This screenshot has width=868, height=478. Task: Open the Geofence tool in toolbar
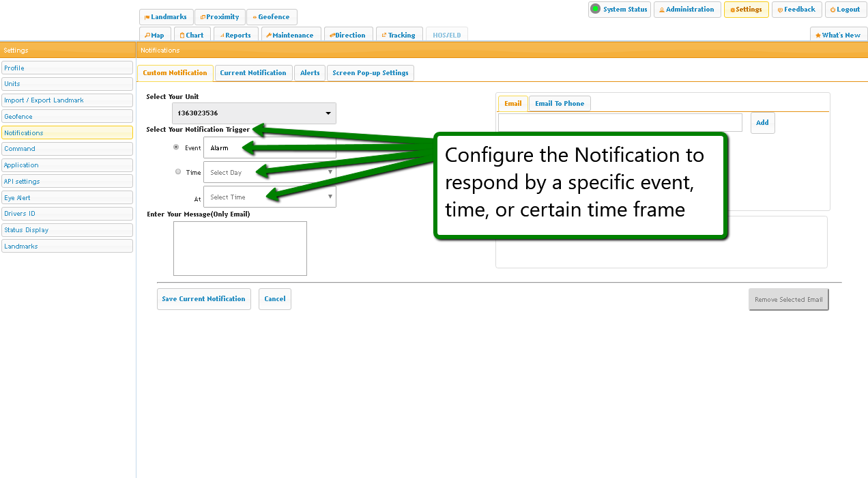click(x=272, y=17)
